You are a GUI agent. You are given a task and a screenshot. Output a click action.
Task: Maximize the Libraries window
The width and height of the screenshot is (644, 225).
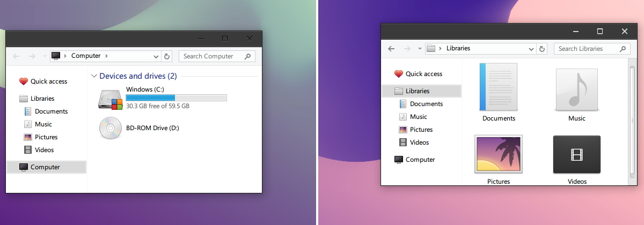pos(600,31)
